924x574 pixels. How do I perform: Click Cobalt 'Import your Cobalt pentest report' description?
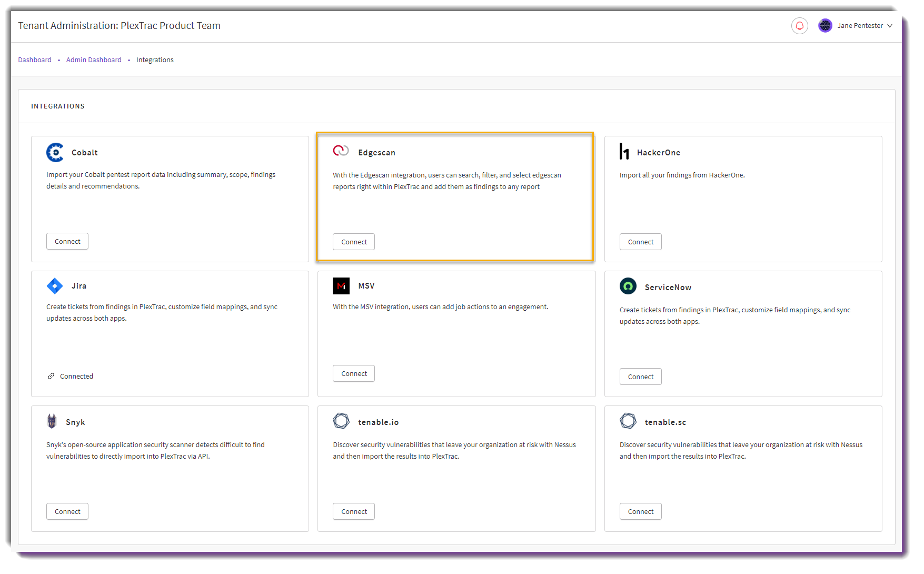tap(161, 180)
